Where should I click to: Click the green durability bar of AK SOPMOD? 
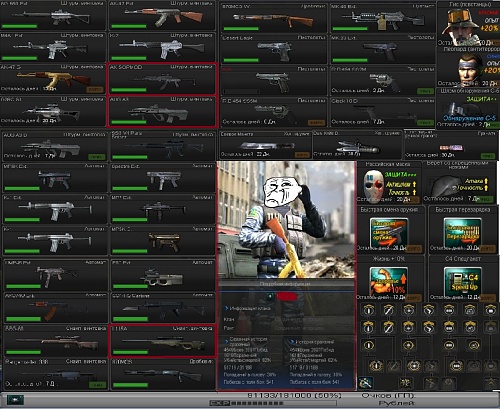pyautogui.click(x=129, y=90)
